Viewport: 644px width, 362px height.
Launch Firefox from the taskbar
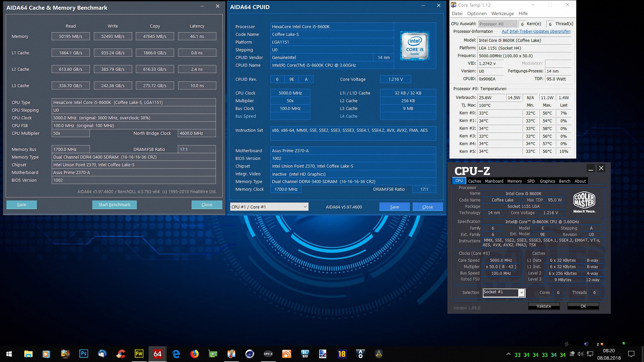coord(194,354)
